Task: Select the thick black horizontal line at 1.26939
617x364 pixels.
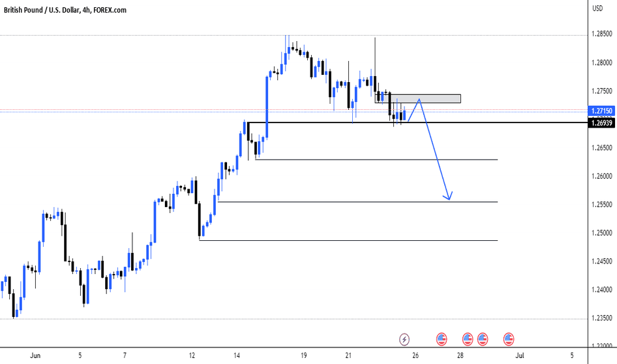Action: click(417, 123)
